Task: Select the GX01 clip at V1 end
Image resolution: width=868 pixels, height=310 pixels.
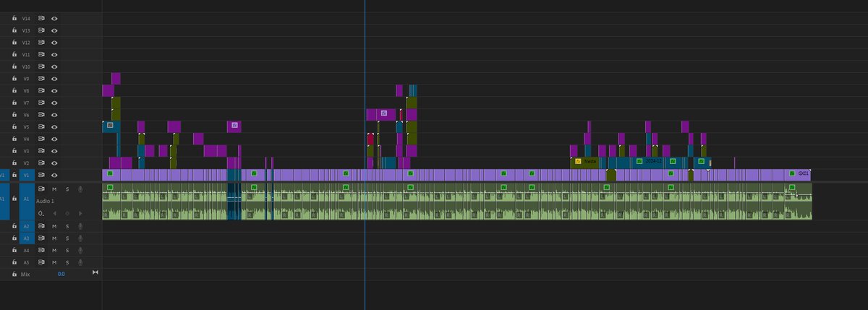Action: (799, 174)
